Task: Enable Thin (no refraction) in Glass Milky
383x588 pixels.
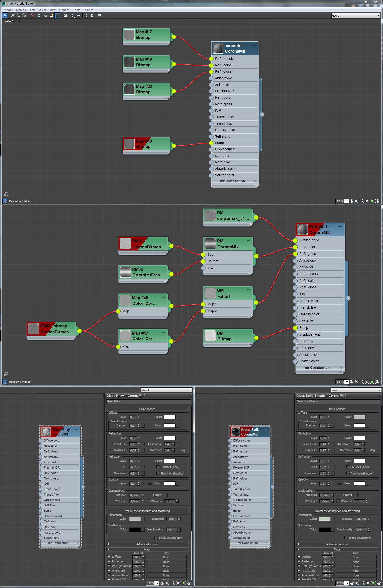Action: point(158,473)
